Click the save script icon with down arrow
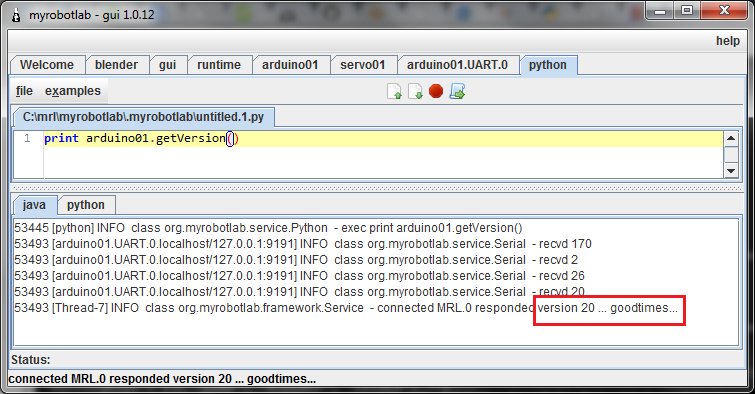The width and height of the screenshot is (755, 394). coord(415,91)
